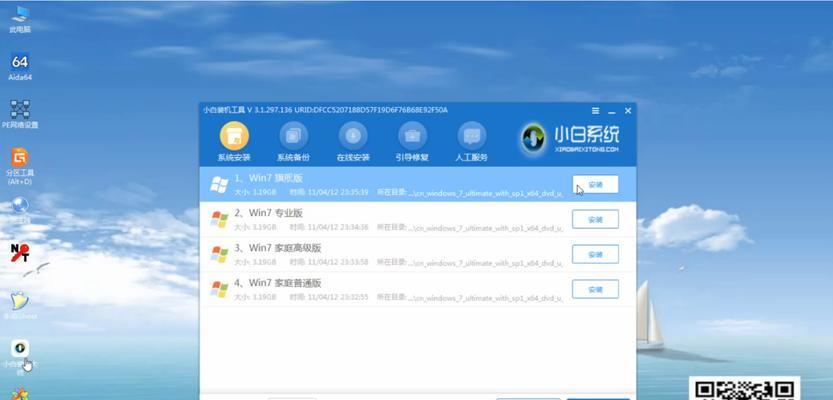Screen dimensions: 833x400
Task: Install Win7 家庭高级版
Action: coord(596,254)
